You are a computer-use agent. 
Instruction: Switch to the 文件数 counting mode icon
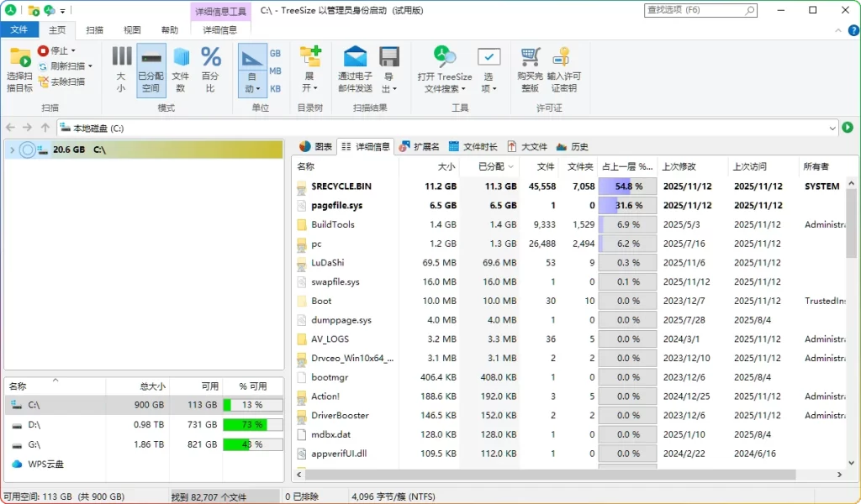click(181, 69)
